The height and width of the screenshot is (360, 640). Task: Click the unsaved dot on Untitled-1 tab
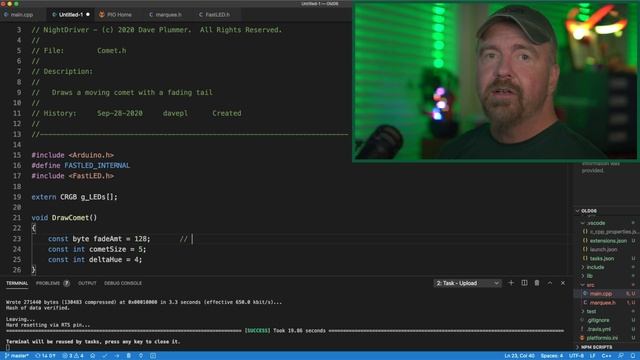[x=88, y=14]
